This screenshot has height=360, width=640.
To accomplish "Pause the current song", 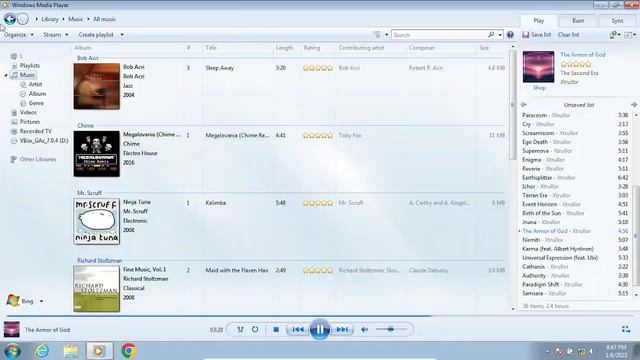I will [320, 329].
